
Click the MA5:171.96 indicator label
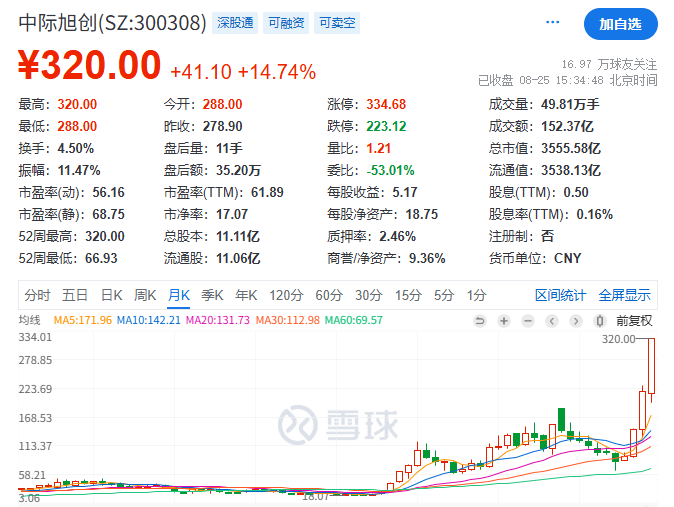(x=83, y=320)
